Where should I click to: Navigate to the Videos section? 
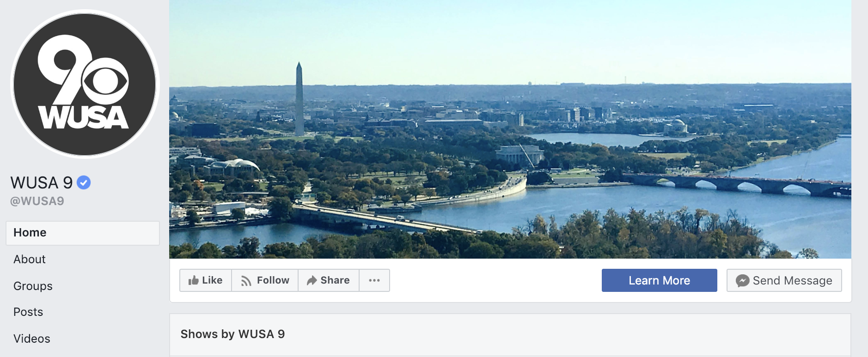(x=32, y=339)
